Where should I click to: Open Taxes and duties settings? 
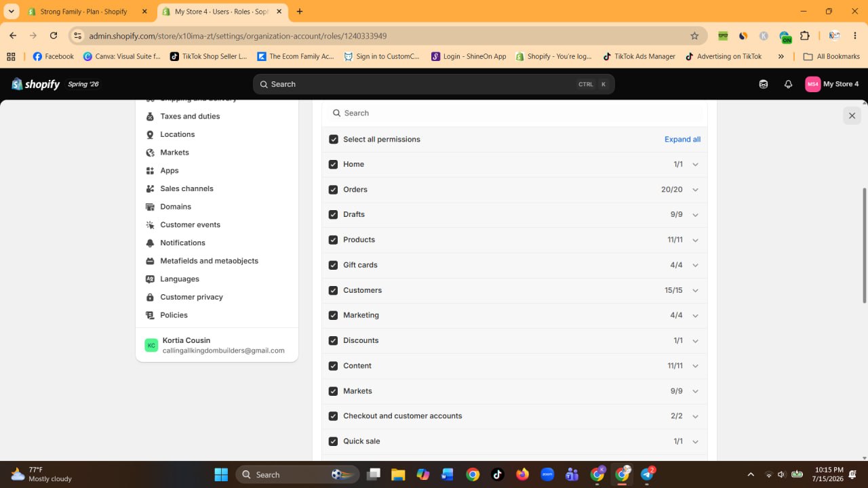(190, 117)
